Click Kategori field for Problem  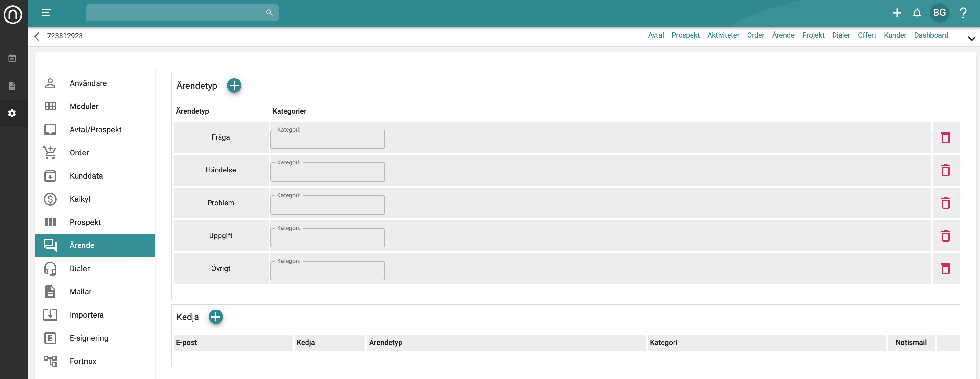click(x=327, y=205)
